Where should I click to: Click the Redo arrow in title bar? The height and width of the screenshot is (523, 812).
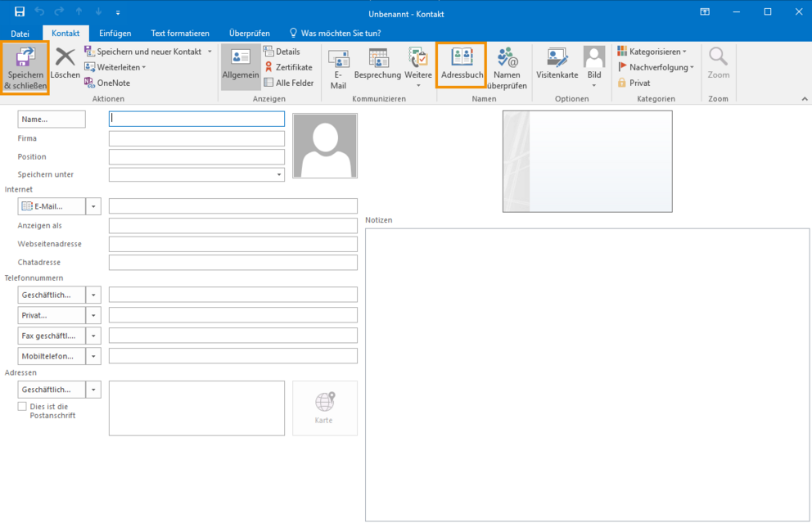[59, 12]
